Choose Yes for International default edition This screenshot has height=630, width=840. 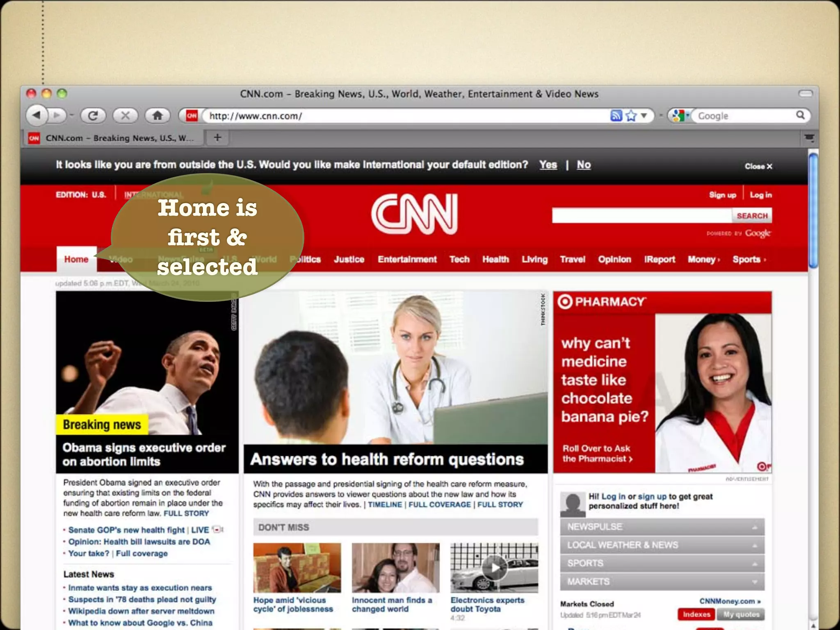[548, 165]
